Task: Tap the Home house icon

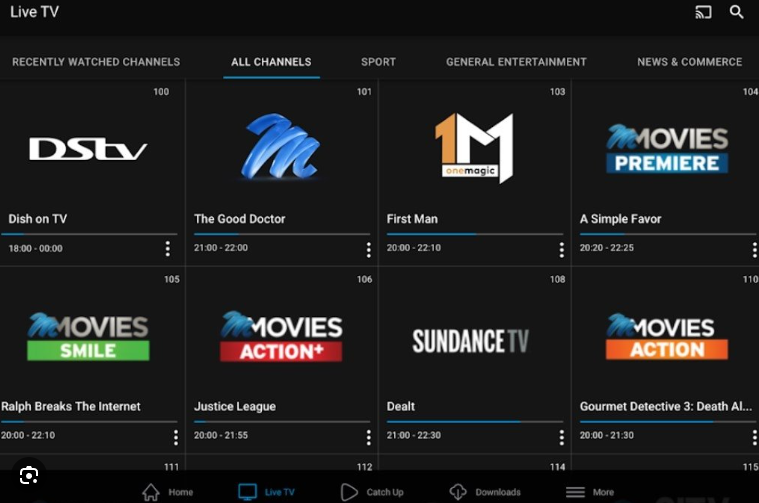Action: point(151,492)
